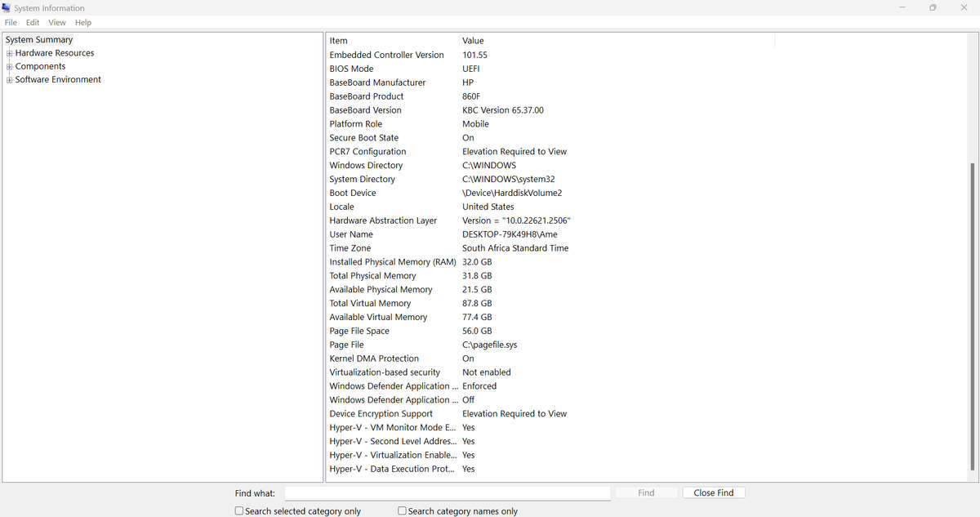Expand the Components tree node
The height and width of the screenshot is (517, 980).
(x=8, y=66)
